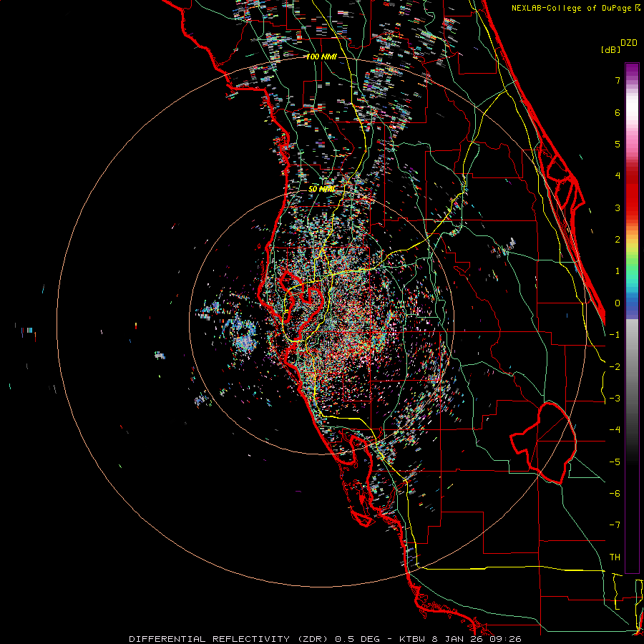644x644 pixels.
Task: Click the -2 value on color scale
Action: coord(615,367)
